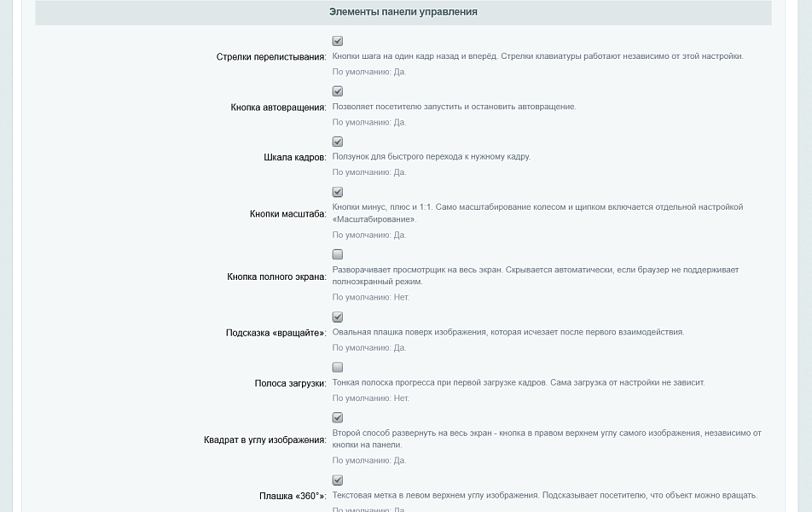Viewport: 812px width, 512px height.
Task: Uncheck the «Стрелки перелистывания» checkbox
Action: (338, 41)
